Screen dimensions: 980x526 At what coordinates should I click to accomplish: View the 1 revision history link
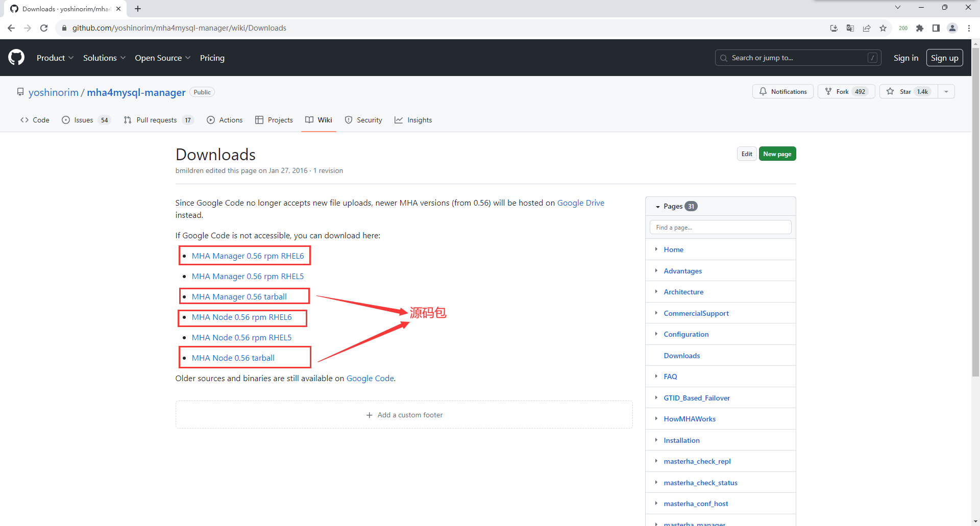pos(328,170)
